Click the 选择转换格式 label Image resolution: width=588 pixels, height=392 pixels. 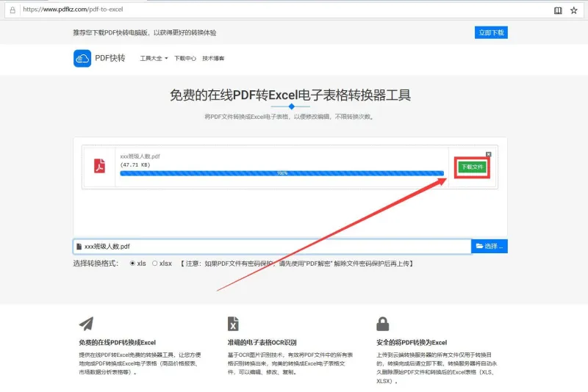(x=96, y=264)
